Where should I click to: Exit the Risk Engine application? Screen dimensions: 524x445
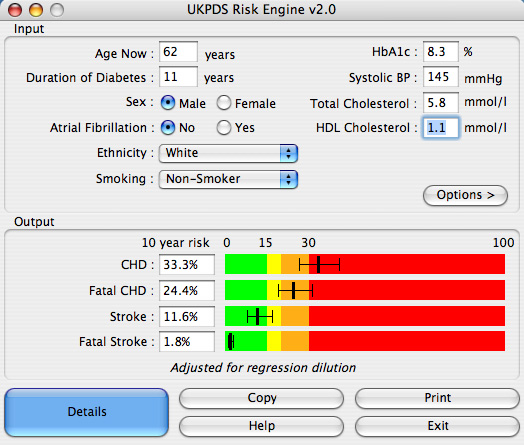point(437,426)
